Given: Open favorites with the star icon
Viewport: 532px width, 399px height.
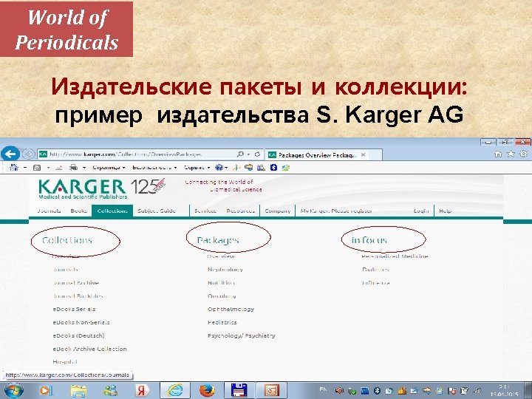Looking at the screenshot, I should [511, 154].
